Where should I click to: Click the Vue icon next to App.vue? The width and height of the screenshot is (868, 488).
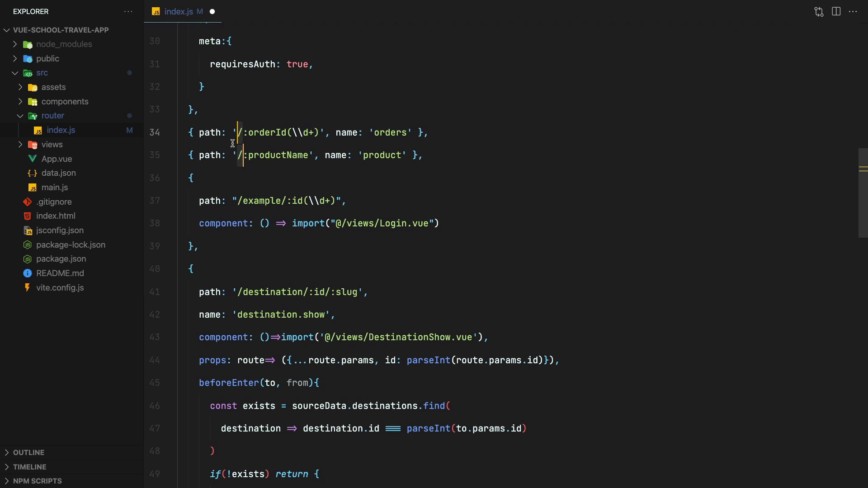(33, 159)
